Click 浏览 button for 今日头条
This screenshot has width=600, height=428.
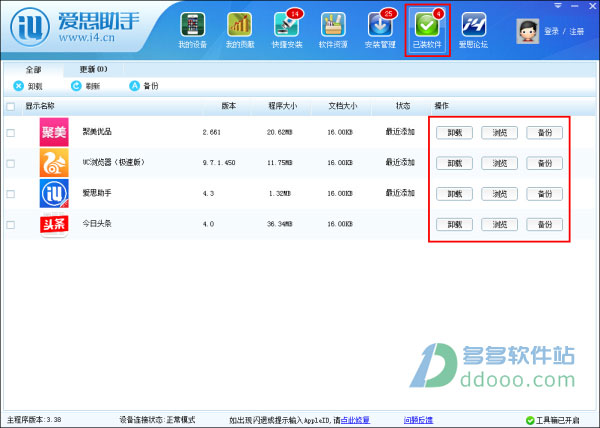[x=499, y=225]
